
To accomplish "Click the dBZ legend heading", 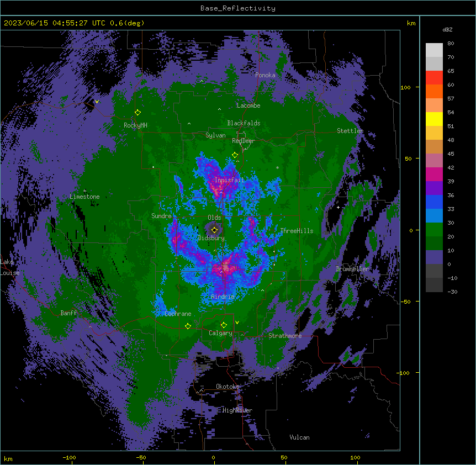I will coord(447,30).
